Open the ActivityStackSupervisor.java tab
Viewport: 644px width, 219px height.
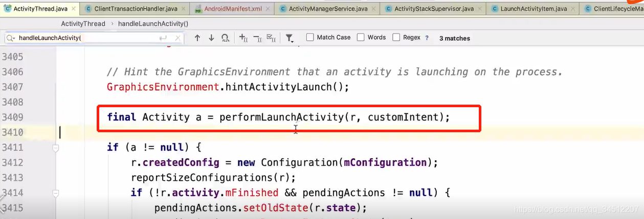coord(434,9)
